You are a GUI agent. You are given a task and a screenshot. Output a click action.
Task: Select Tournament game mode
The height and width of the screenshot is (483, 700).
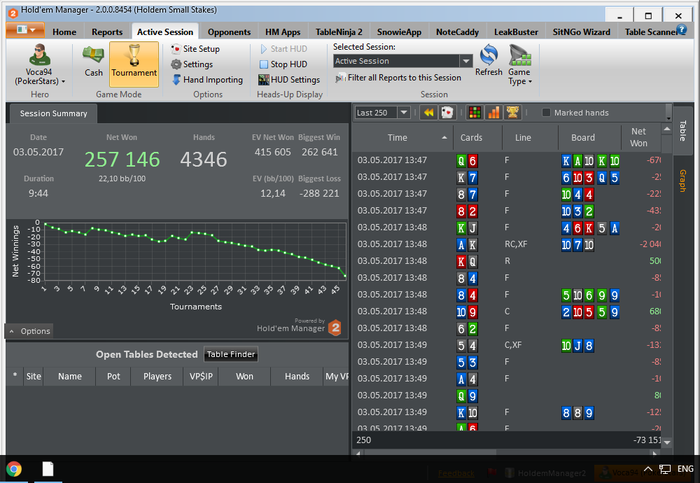pyautogui.click(x=134, y=64)
